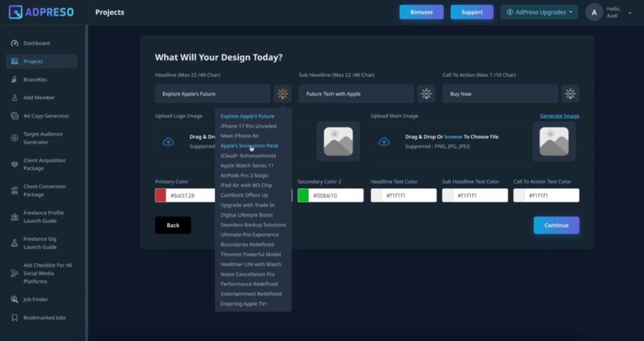The width and height of the screenshot is (644, 341).
Task: Click the Ad Copy Generator sidebar icon
Action: tap(15, 116)
